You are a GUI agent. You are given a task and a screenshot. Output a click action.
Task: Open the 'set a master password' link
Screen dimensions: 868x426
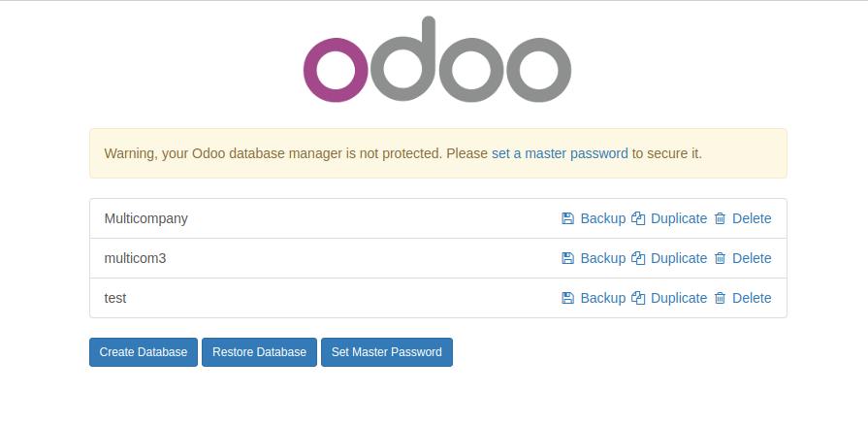pyautogui.click(x=560, y=153)
